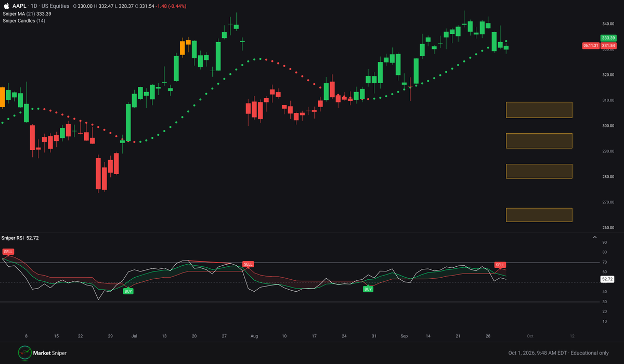Click the 340.00 price axis label
This screenshot has width=624, height=364.
(608, 24)
